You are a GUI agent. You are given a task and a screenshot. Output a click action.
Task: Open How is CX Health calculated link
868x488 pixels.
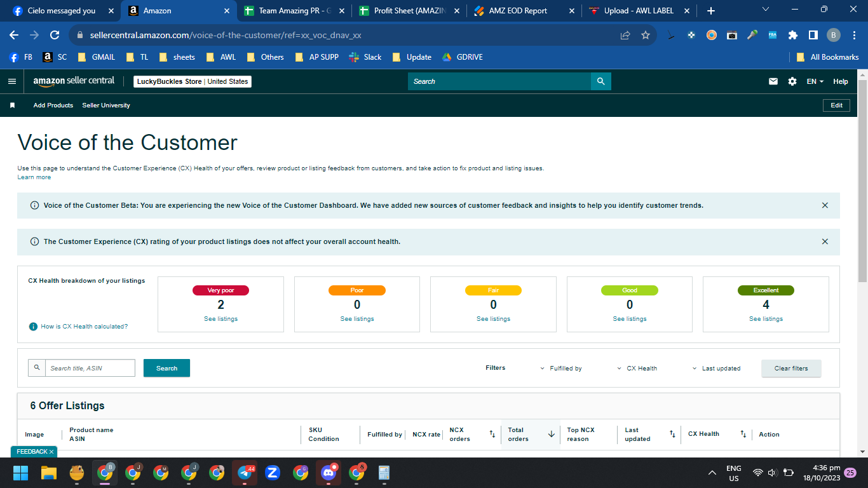tap(84, 327)
